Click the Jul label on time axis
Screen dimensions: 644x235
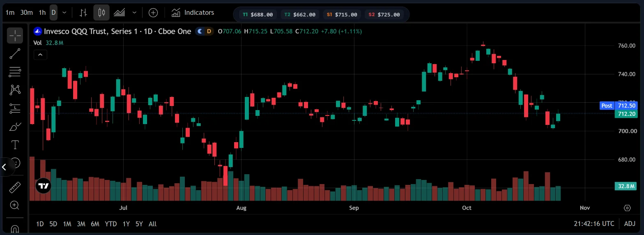(x=123, y=208)
